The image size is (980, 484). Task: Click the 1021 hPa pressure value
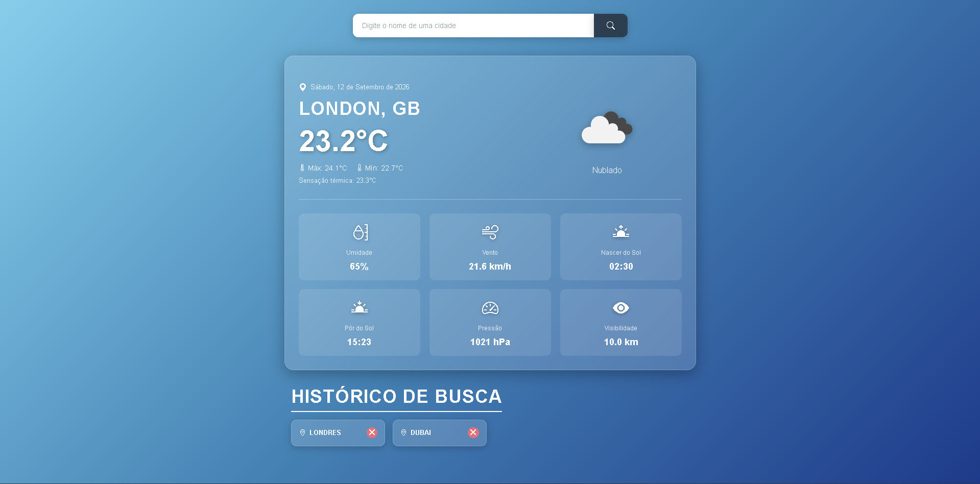[x=490, y=342]
